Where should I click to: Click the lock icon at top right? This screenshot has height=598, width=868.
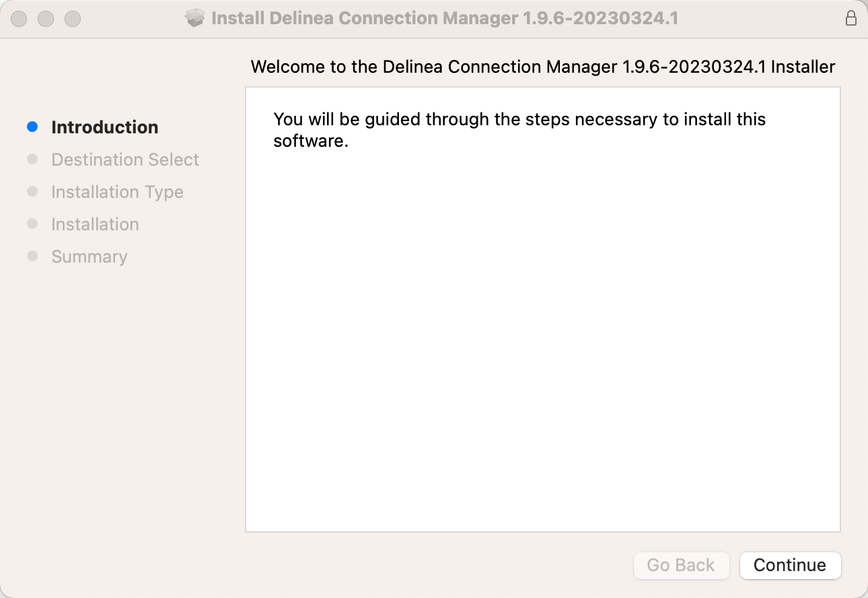(x=851, y=18)
